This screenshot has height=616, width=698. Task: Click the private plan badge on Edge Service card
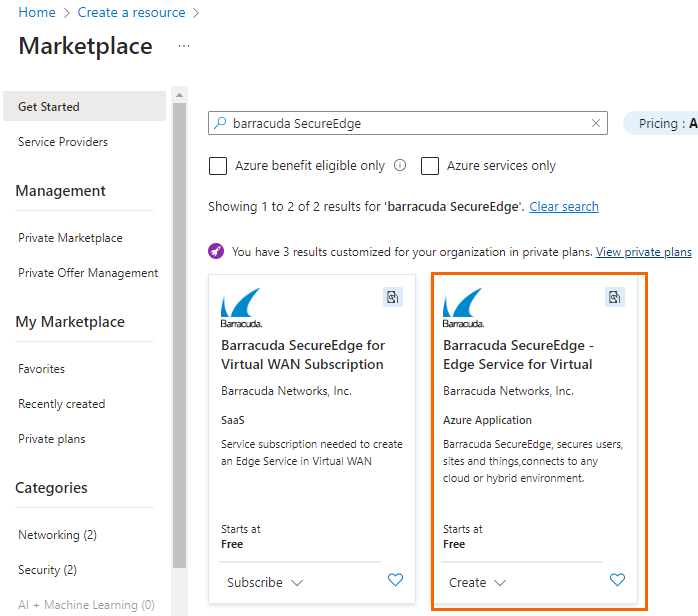point(615,297)
